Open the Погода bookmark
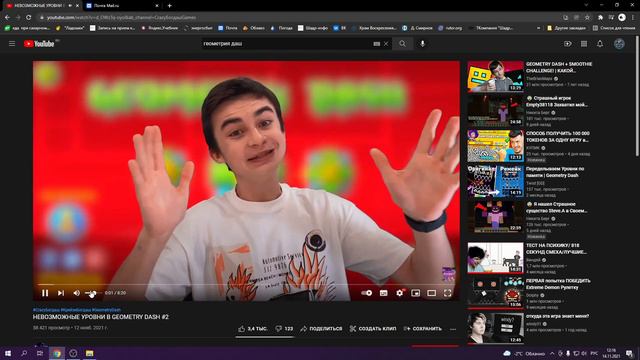Viewport: 640px width, 360px height. click(x=282, y=28)
